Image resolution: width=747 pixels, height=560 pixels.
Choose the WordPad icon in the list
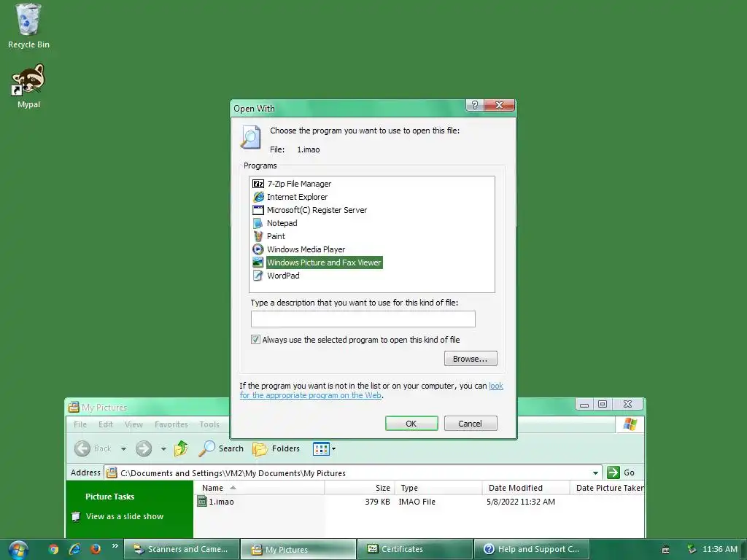pyautogui.click(x=258, y=275)
